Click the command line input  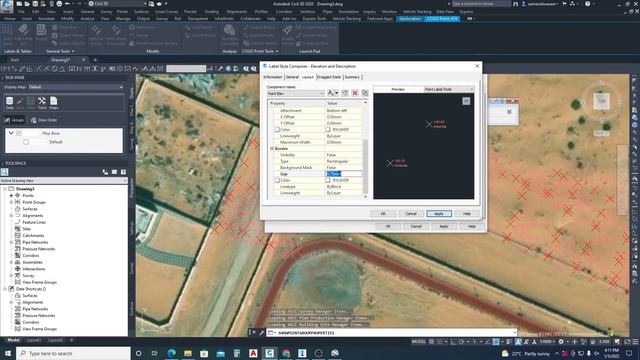(x=392, y=333)
